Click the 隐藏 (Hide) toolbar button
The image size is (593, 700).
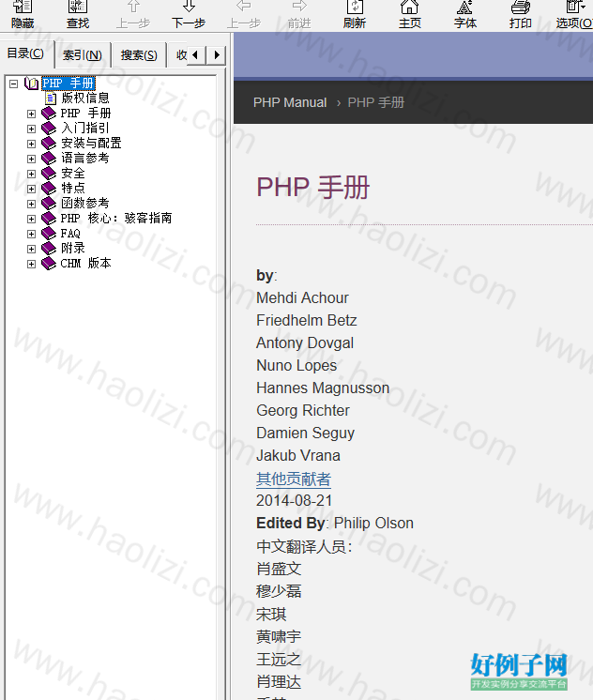pyautogui.click(x=23, y=14)
